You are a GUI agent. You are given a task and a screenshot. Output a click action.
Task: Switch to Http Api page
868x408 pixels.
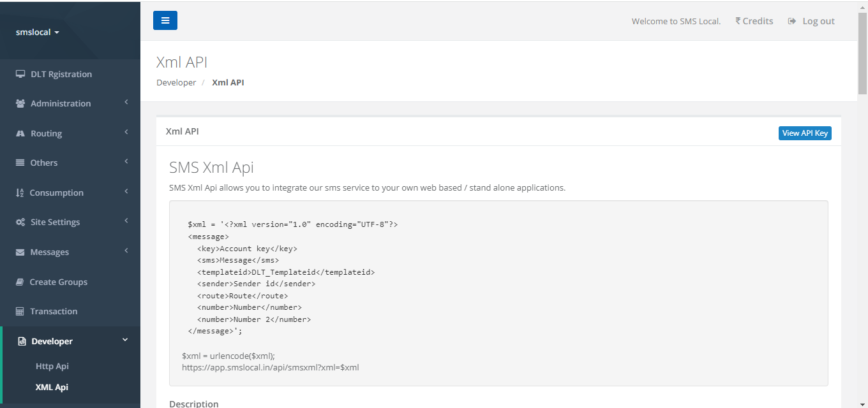[x=52, y=366]
